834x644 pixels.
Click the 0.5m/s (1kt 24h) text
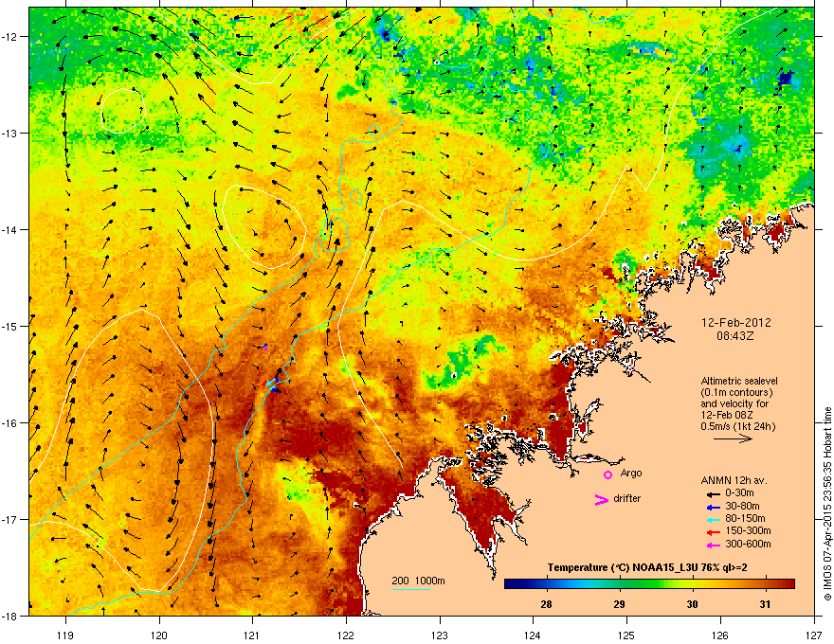pos(737,427)
